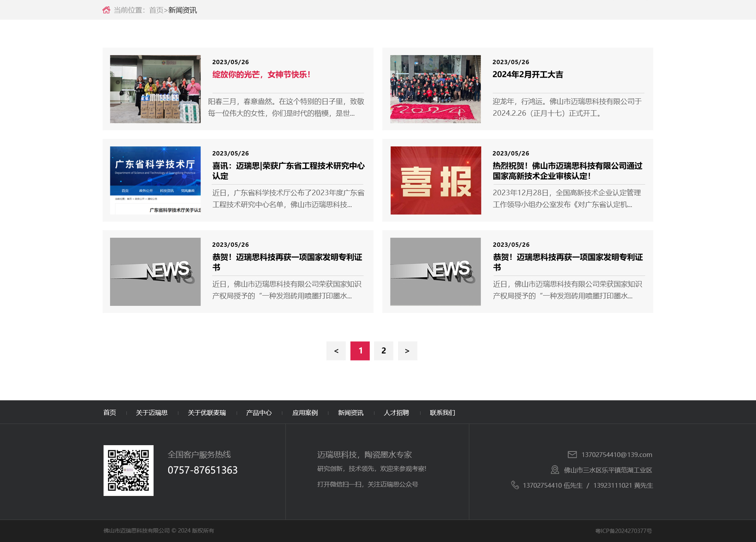Open the 女神节快乐 article headline
Viewport: 756px width, 542px height.
click(261, 74)
